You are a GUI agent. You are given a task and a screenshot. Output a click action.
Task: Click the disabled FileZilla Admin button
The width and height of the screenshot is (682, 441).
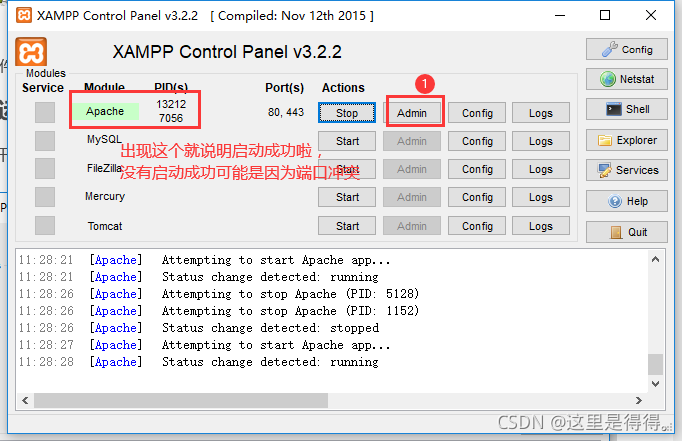(412, 169)
